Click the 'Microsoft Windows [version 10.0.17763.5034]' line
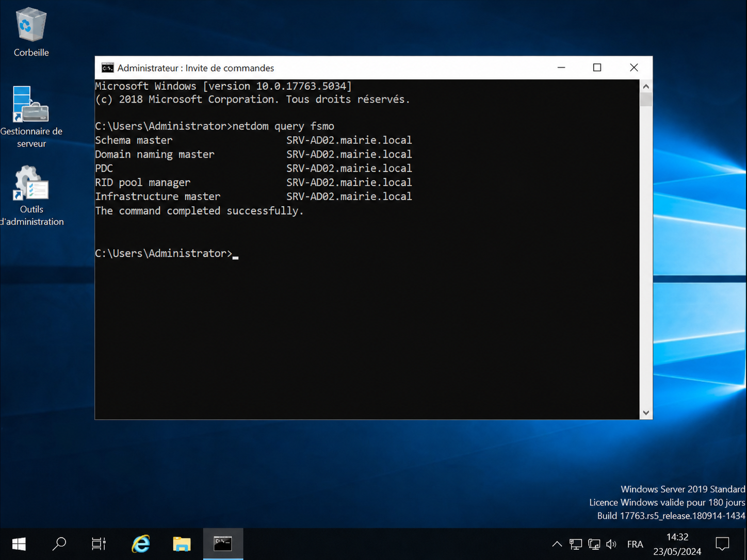The width and height of the screenshot is (747, 560). pos(223,86)
